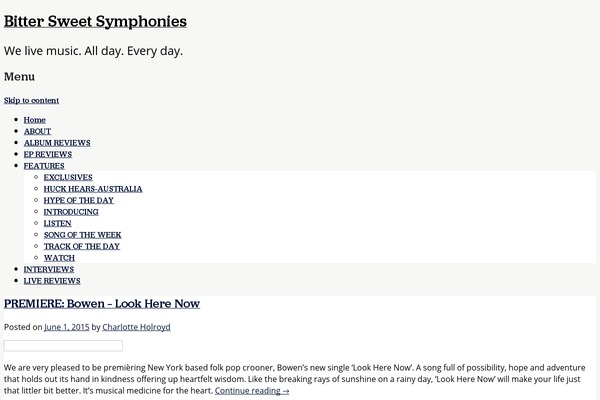The height and width of the screenshot is (400, 600).
Task: Visit the WATCH submenu item
Action: [59, 258]
